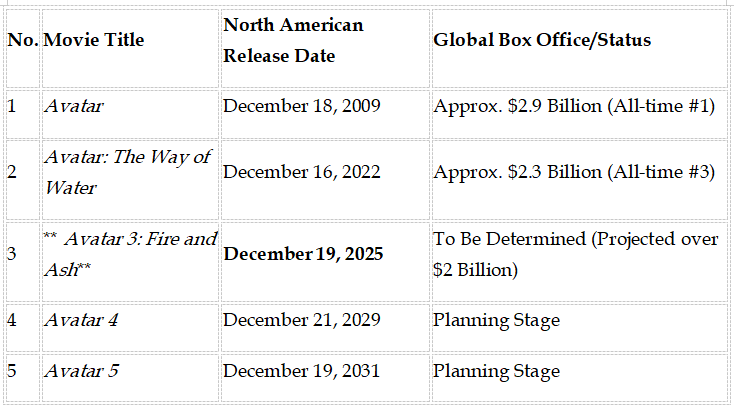The image size is (734, 408).
Task: Click the "Avatar 3: Fire and Ash" cell
Action: point(130,253)
